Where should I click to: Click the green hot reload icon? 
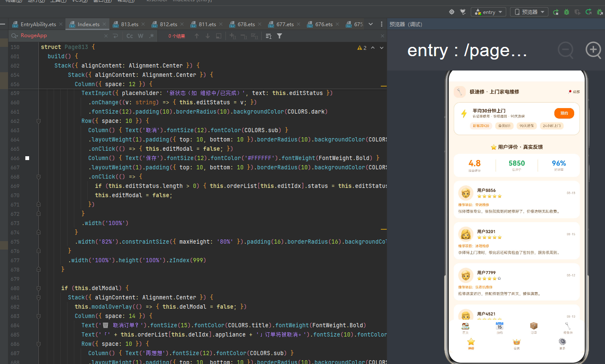click(x=589, y=12)
